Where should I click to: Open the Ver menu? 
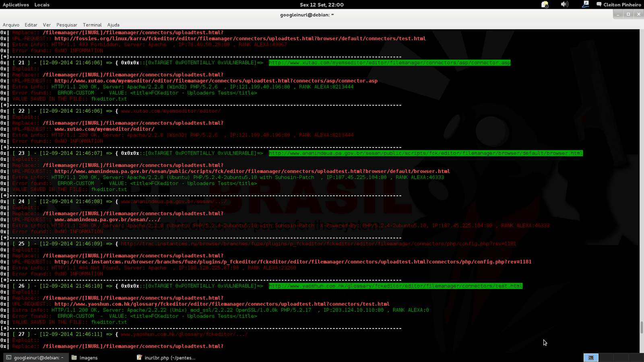47,25
